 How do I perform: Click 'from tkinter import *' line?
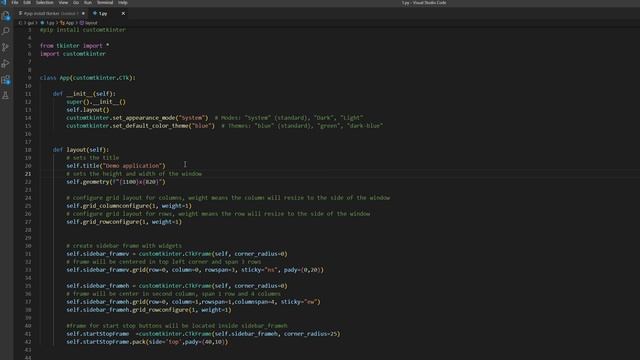pos(75,46)
